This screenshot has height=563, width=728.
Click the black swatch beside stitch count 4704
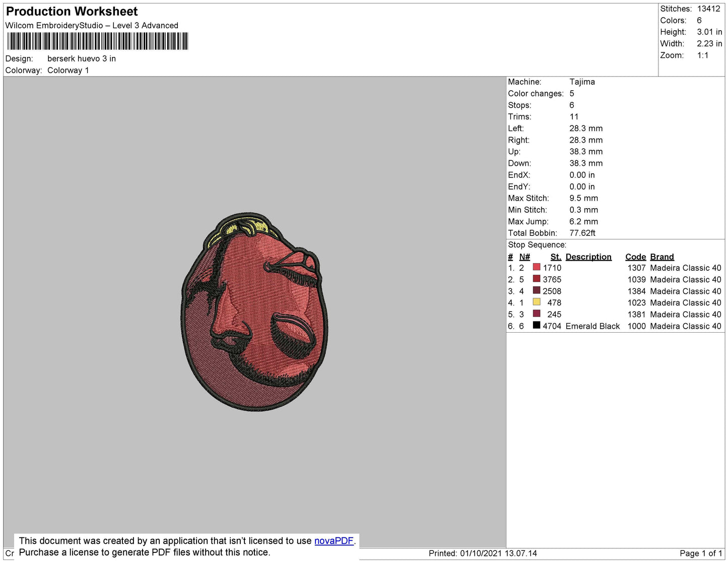537,325
